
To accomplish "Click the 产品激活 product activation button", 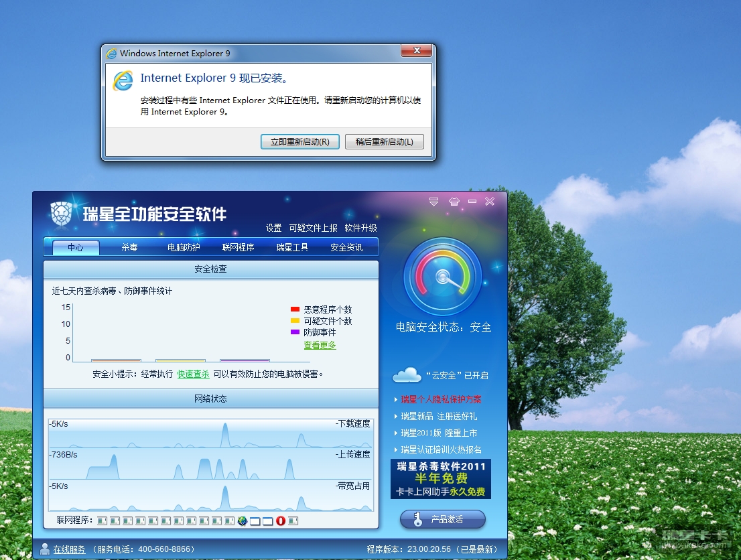I will [443, 519].
